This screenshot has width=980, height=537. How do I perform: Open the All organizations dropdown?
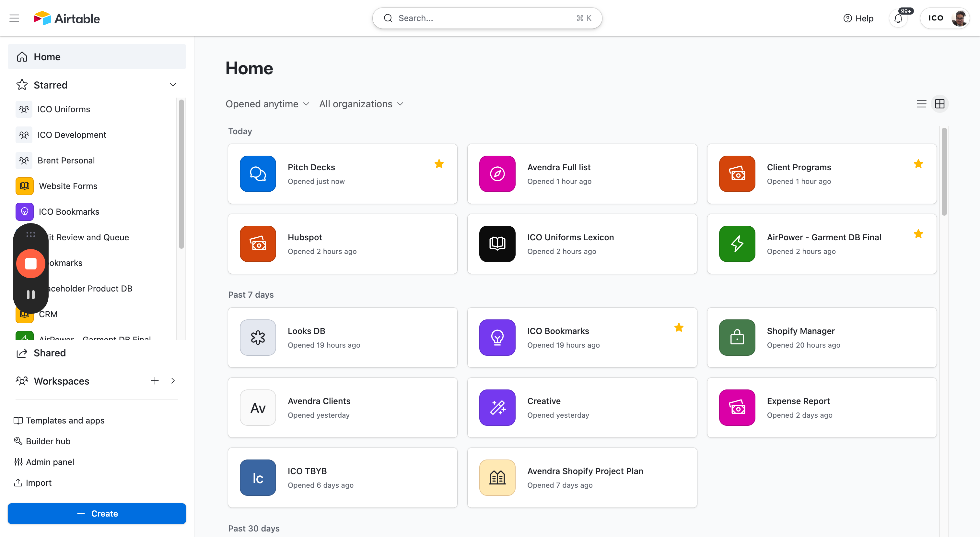[361, 104]
